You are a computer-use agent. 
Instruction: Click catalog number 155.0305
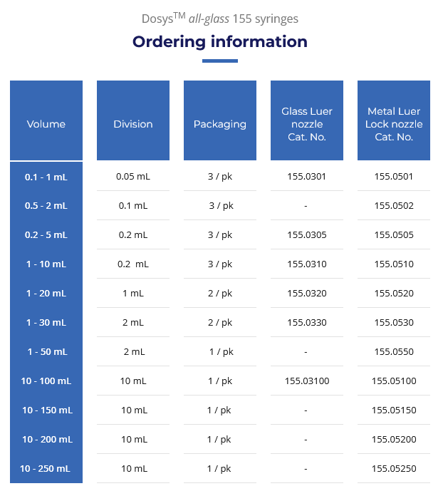point(307,235)
